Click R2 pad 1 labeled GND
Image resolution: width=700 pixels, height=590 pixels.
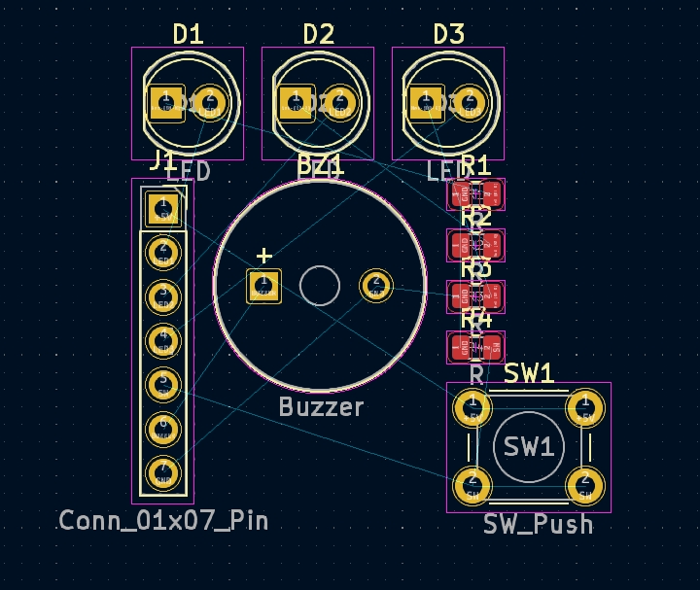[x=461, y=246]
